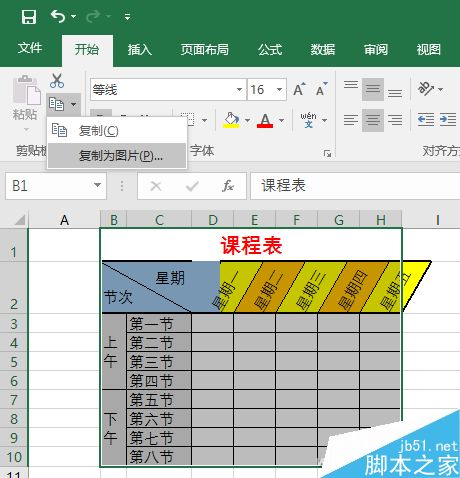Screen dimensions: 460x478
Task: Click the 粘贴 paste clipboard icon
Action: point(26,90)
